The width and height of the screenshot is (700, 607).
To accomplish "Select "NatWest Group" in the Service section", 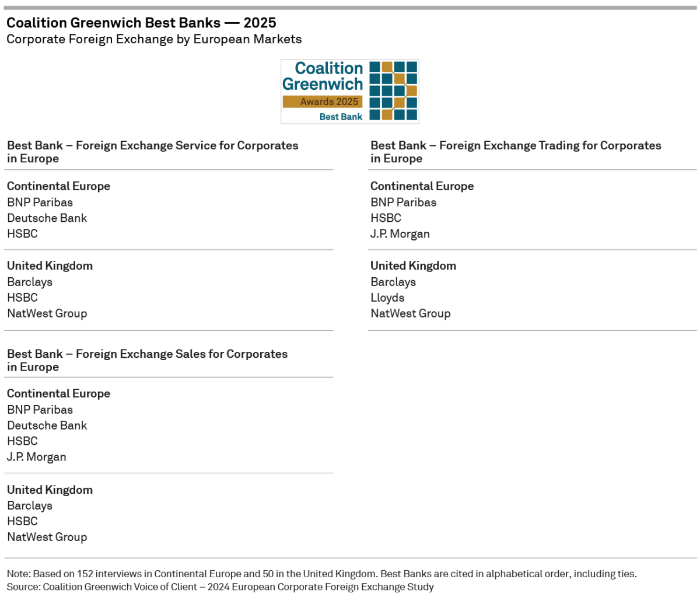I will click(x=47, y=313).
